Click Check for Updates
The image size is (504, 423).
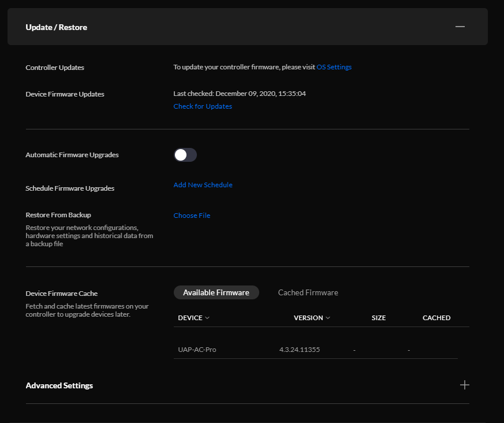[203, 106]
